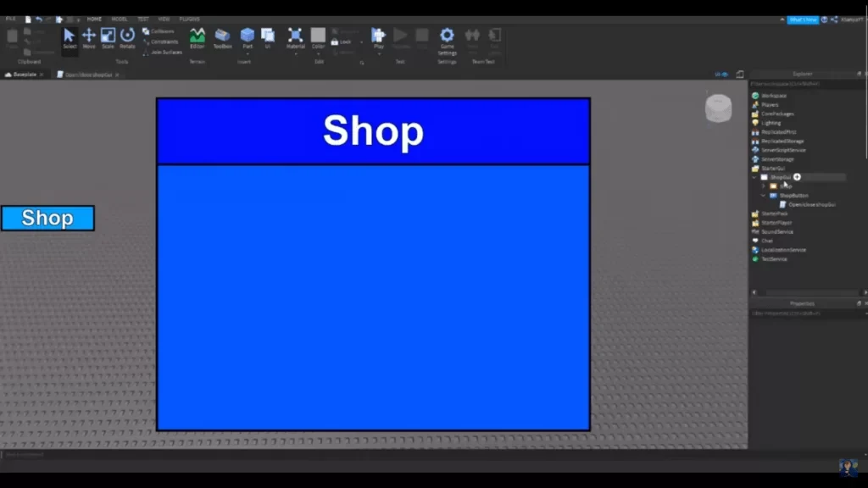
Task: Activate the Scale tool
Action: [x=108, y=38]
